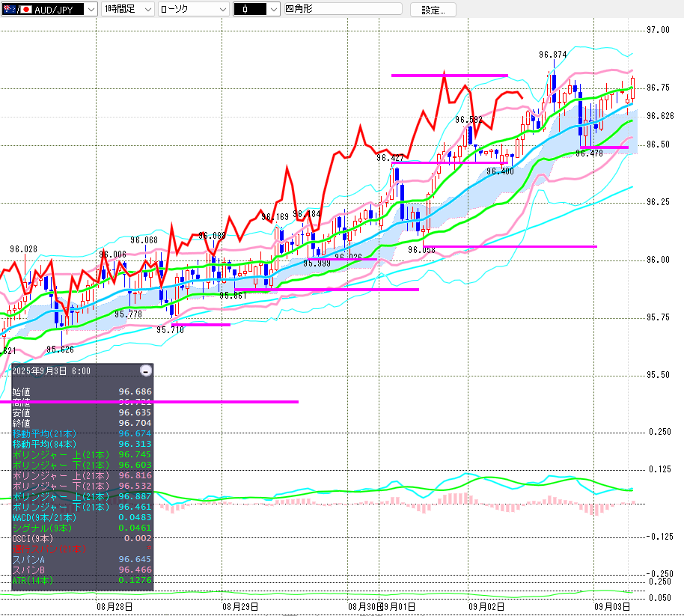Click the 96.068 price label on chart
This screenshot has width=684, height=616.
coord(144,240)
